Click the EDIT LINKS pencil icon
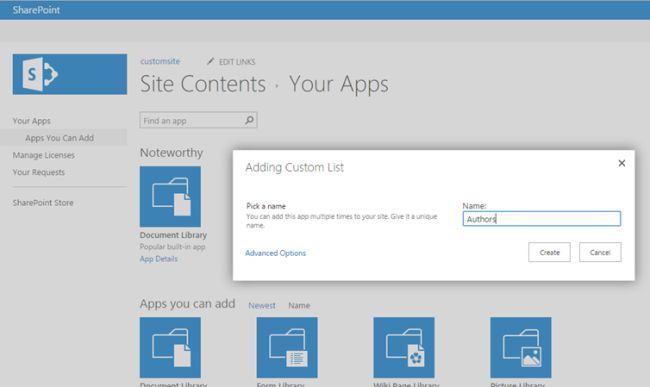 [211, 61]
